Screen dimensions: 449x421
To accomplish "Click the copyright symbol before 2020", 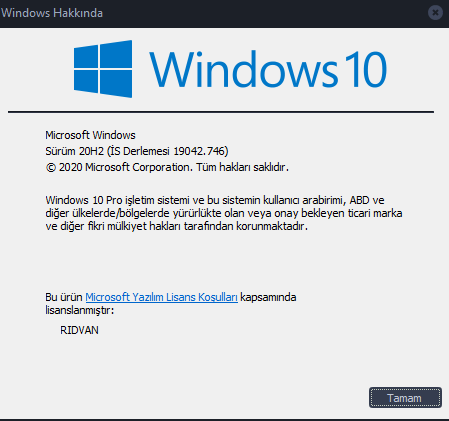I will click(x=51, y=168).
